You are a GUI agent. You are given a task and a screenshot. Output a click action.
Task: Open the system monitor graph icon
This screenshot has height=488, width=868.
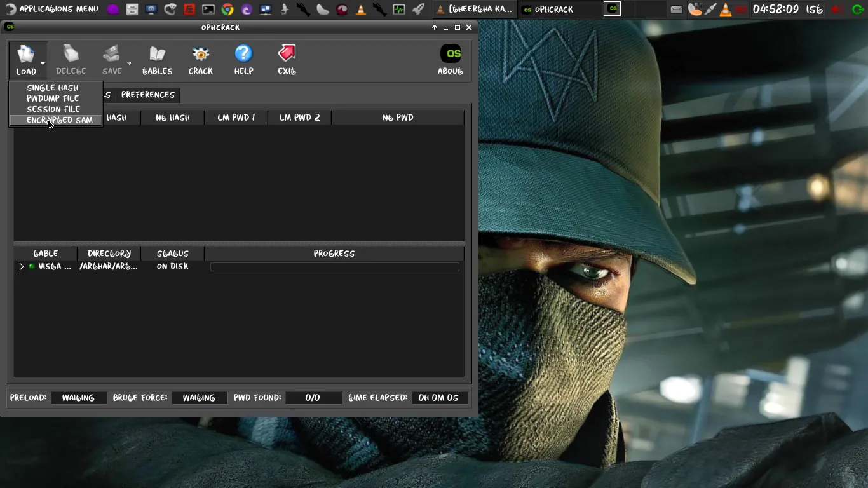[399, 10]
